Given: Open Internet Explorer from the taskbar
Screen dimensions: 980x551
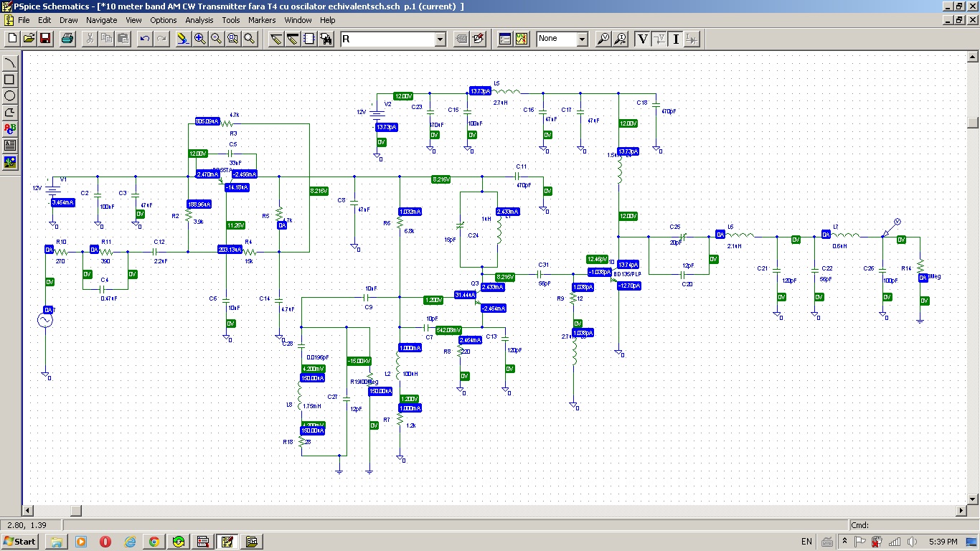Looking at the screenshot, I should pyautogui.click(x=130, y=541).
